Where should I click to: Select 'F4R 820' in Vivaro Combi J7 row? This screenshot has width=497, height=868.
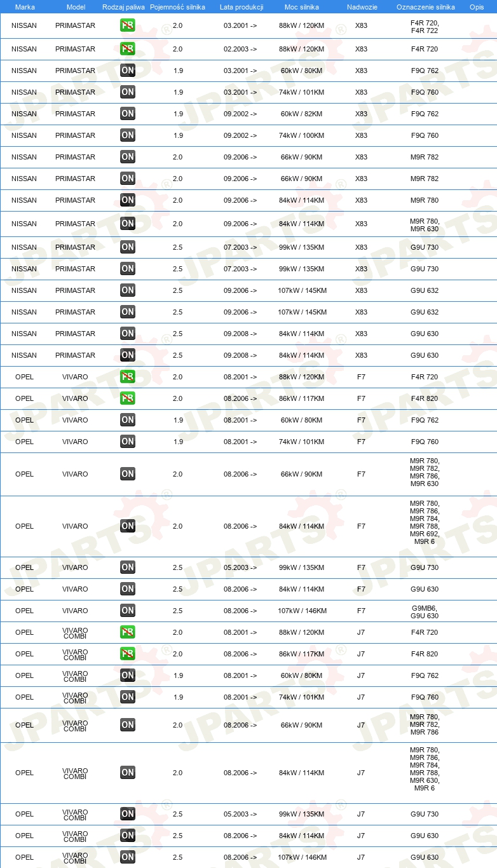[x=425, y=654]
